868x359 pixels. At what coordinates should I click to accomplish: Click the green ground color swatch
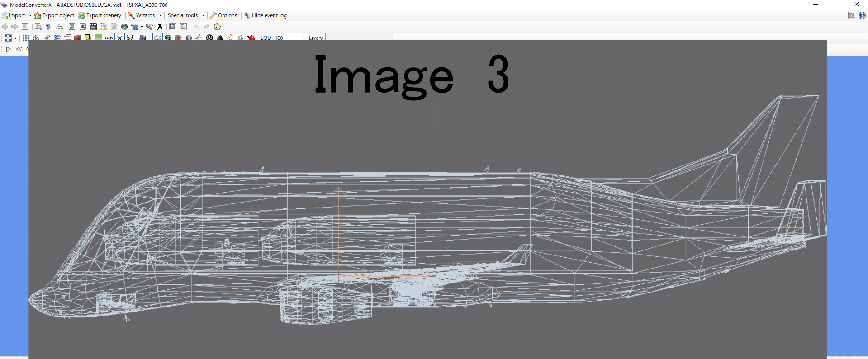(x=98, y=38)
